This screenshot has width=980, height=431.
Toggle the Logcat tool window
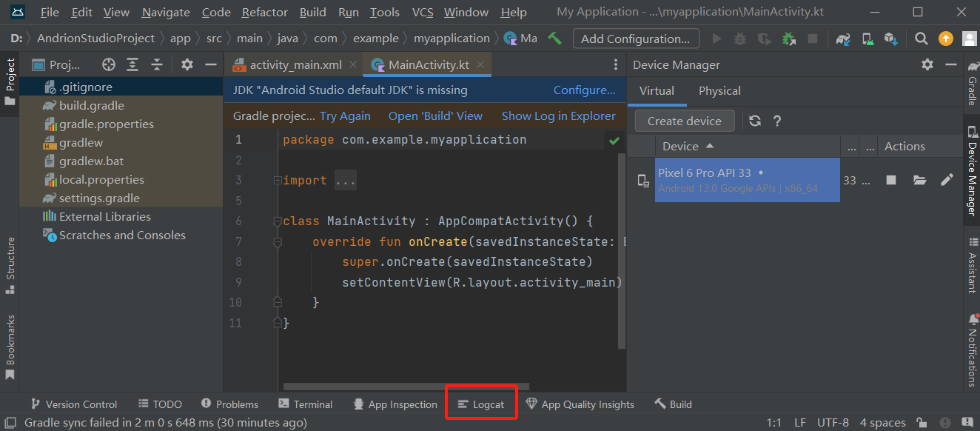[x=481, y=404]
